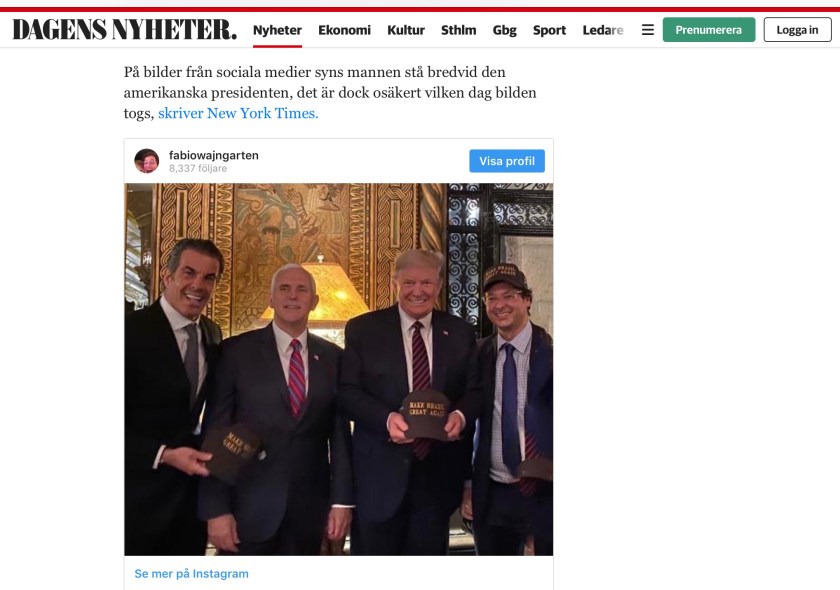Open the Ekonomi section
840x590 pixels.
coord(344,30)
